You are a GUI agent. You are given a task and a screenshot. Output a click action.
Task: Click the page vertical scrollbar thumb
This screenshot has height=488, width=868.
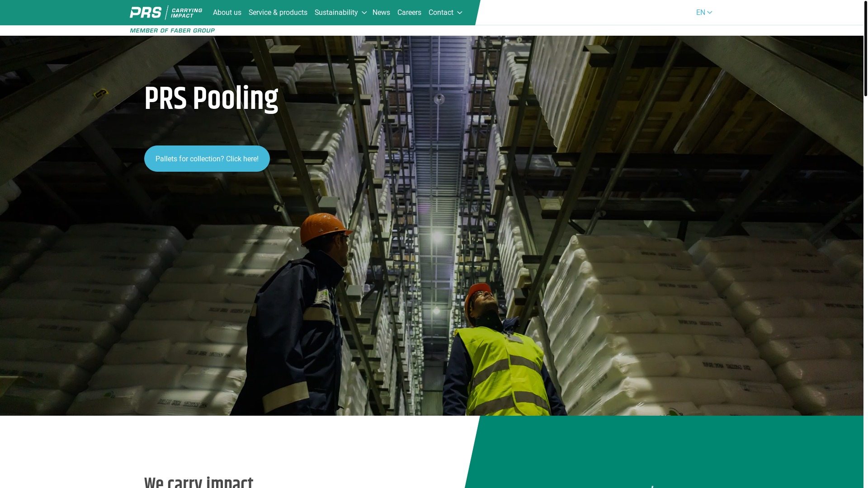866,48
